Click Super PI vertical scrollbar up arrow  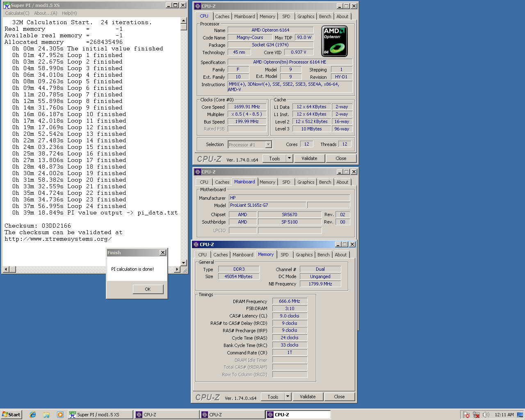184,21
